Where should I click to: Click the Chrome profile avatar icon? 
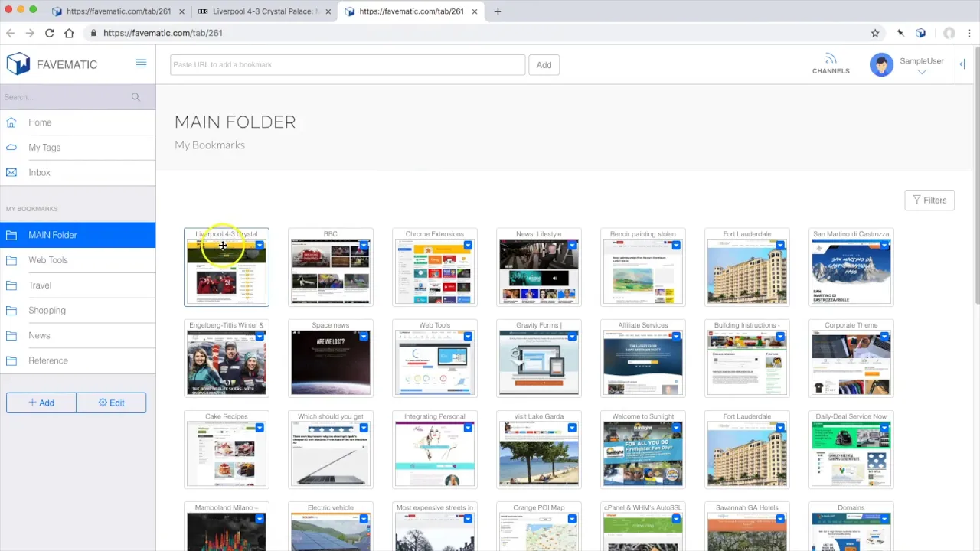coord(949,33)
